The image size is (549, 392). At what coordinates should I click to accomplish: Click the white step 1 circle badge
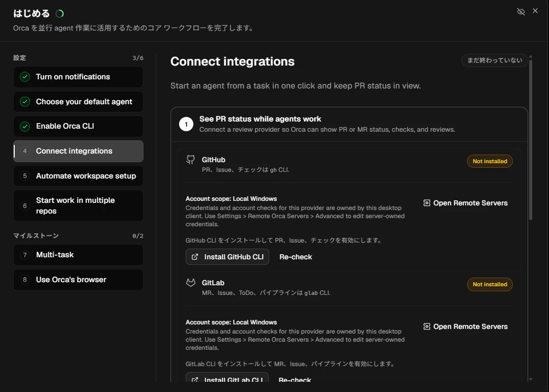click(x=186, y=124)
